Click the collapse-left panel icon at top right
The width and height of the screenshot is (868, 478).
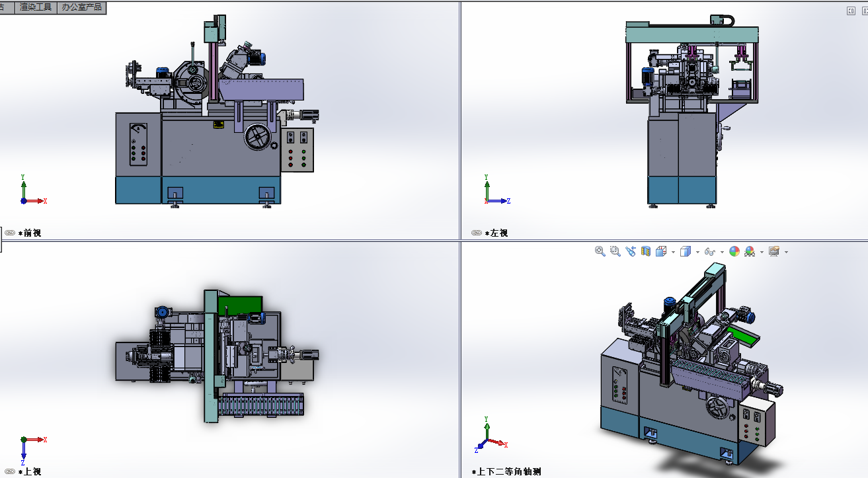point(851,10)
